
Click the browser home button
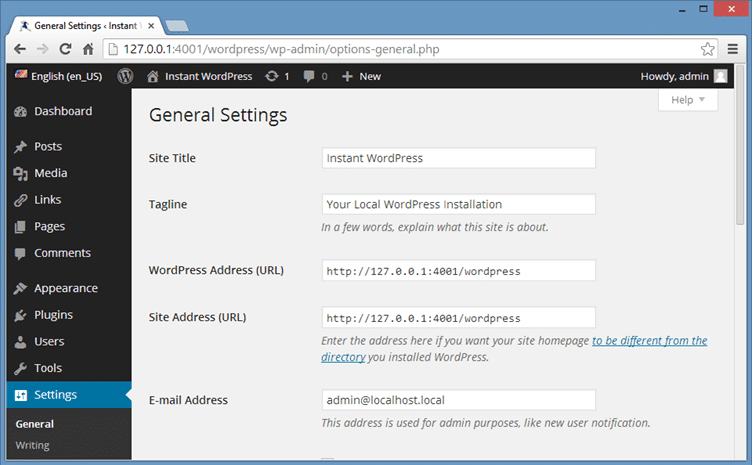click(x=89, y=49)
